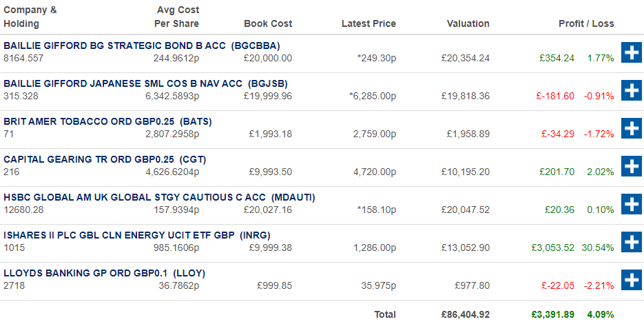Expand Brit Amer Tobacco row with plus icon
The image size is (644, 324).
coord(631,128)
